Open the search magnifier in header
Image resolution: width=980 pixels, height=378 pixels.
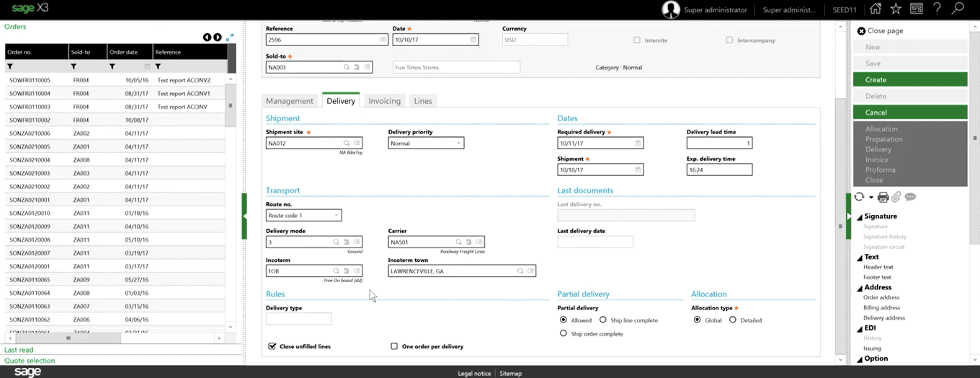pyautogui.click(x=958, y=9)
